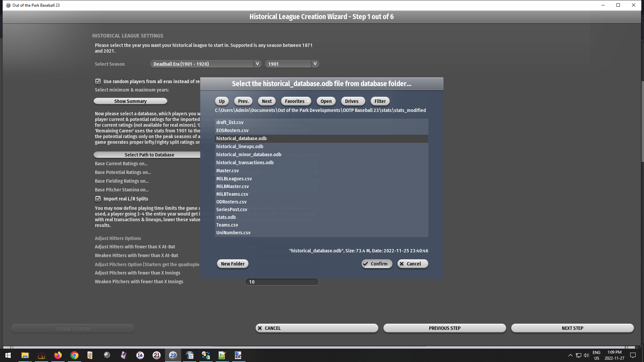The height and width of the screenshot is (362, 644).
Task: Open File Explorer from the taskbar
Action: click(25, 355)
